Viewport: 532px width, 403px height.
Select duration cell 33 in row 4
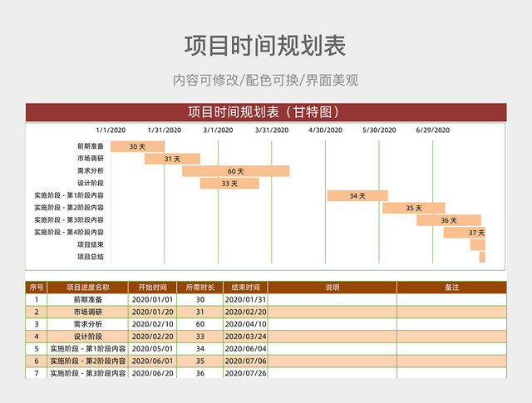click(199, 337)
